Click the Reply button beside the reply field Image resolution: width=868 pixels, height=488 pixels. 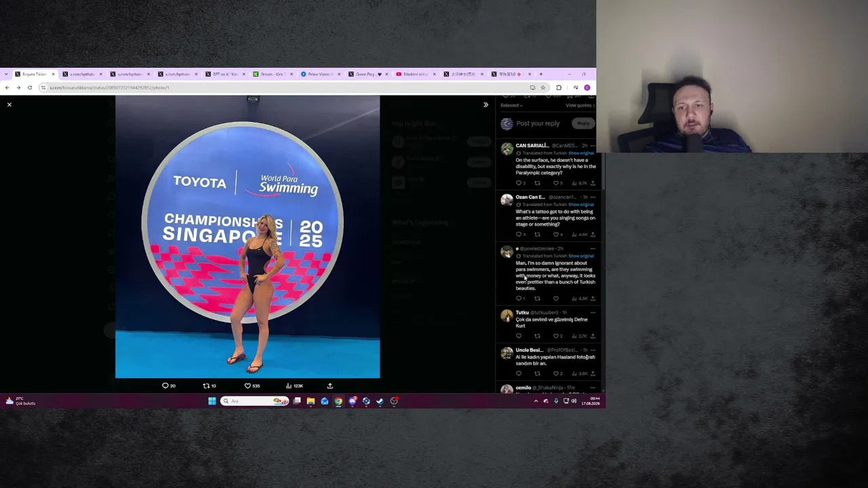click(x=583, y=123)
